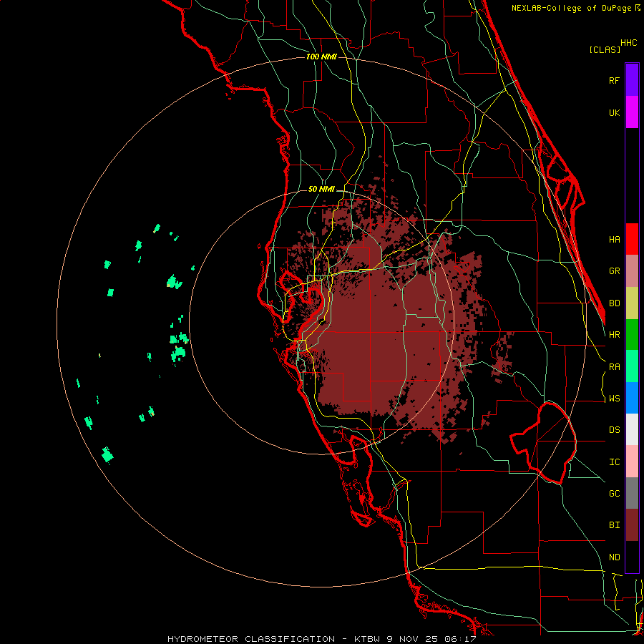Click the HHC product label
Screen dimensions: 644x644
coord(629,43)
